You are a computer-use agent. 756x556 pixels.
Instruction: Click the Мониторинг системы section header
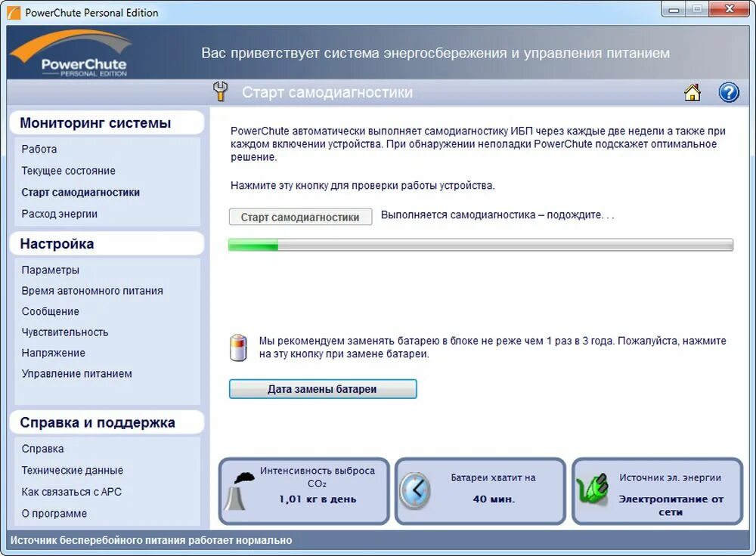pyautogui.click(x=107, y=123)
